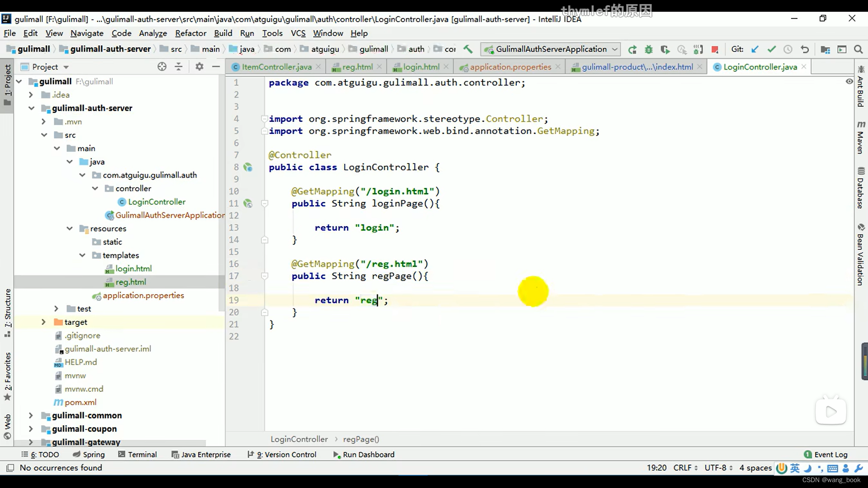Click the regPage() breadcrumb below the editor
Viewport: 868px width, 488px height.
coord(361,439)
